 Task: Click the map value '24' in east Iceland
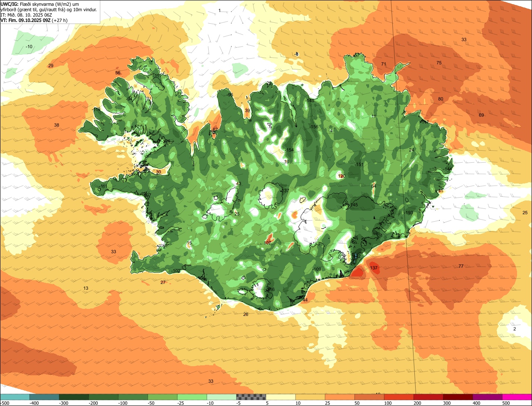[411, 150]
